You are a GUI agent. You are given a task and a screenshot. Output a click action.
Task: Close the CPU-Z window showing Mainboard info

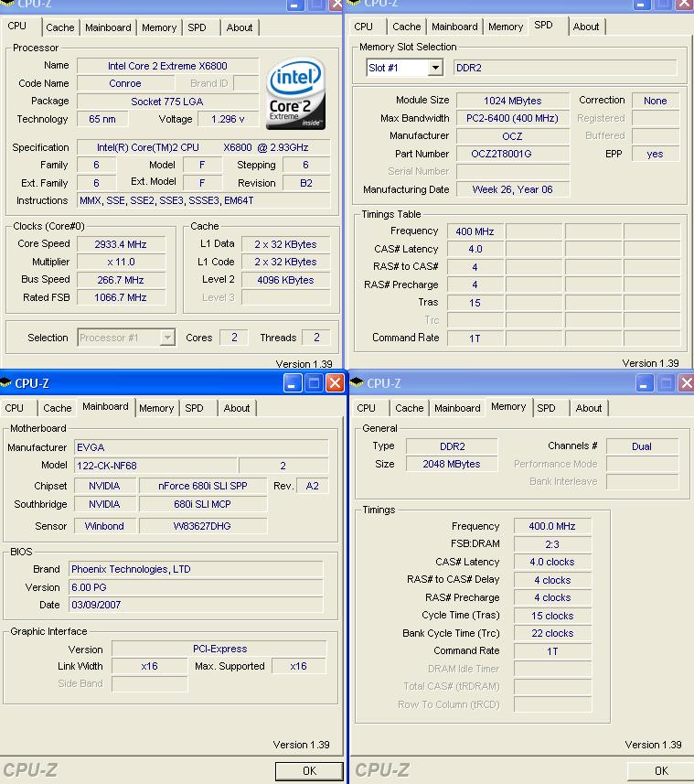coord(335,383)
